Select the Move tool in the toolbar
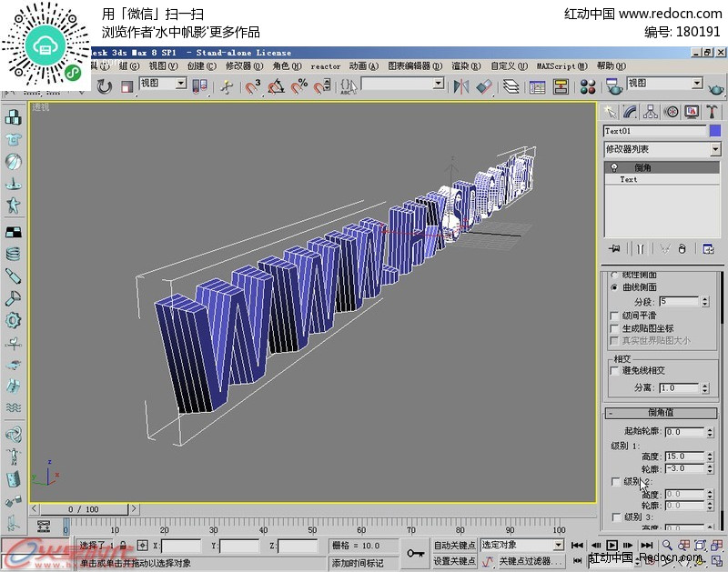 [84, 87]
